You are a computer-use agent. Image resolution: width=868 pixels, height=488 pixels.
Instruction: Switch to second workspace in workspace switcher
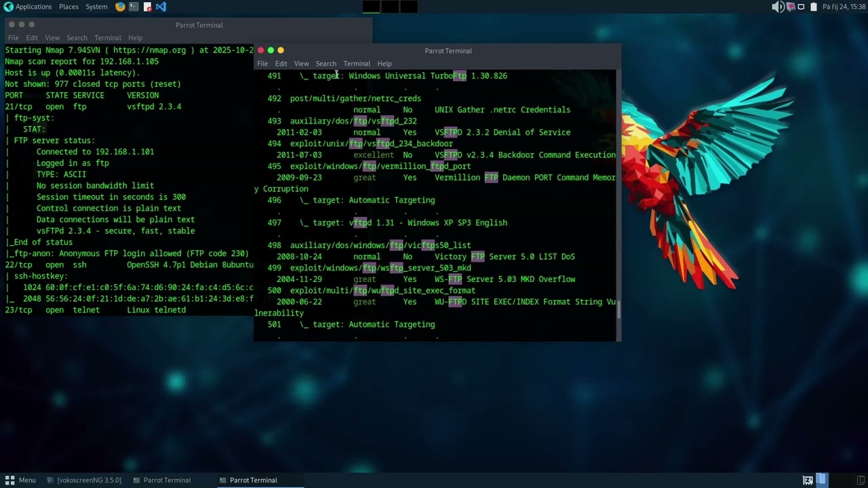(x=390, y=7)
